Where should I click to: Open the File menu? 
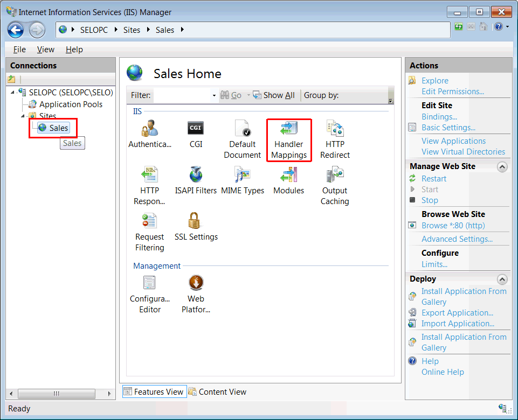19,50
